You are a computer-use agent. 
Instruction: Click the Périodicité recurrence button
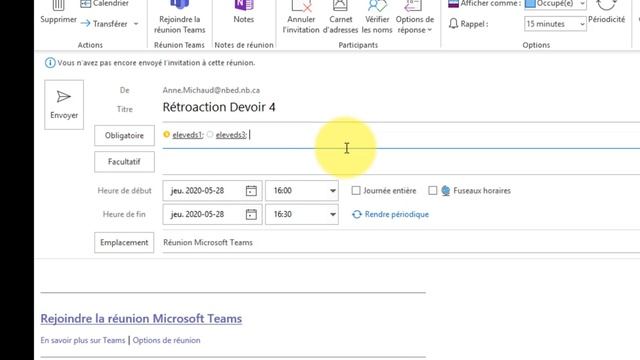[x=607, y=13]
